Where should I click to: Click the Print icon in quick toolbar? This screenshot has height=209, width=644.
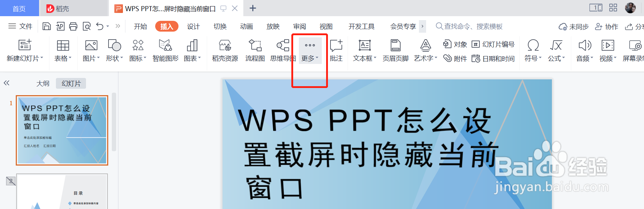[73, 26]
